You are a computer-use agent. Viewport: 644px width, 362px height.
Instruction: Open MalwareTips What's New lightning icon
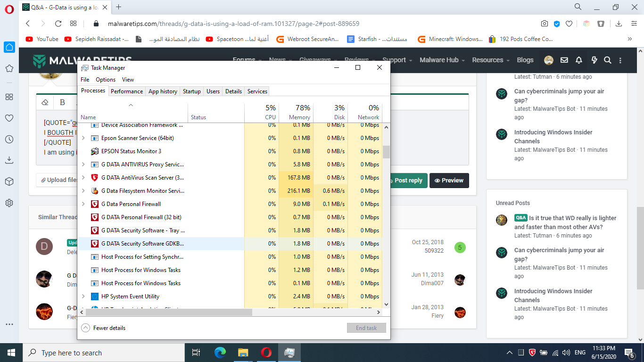pyautogui.click(x=594, y=60)
